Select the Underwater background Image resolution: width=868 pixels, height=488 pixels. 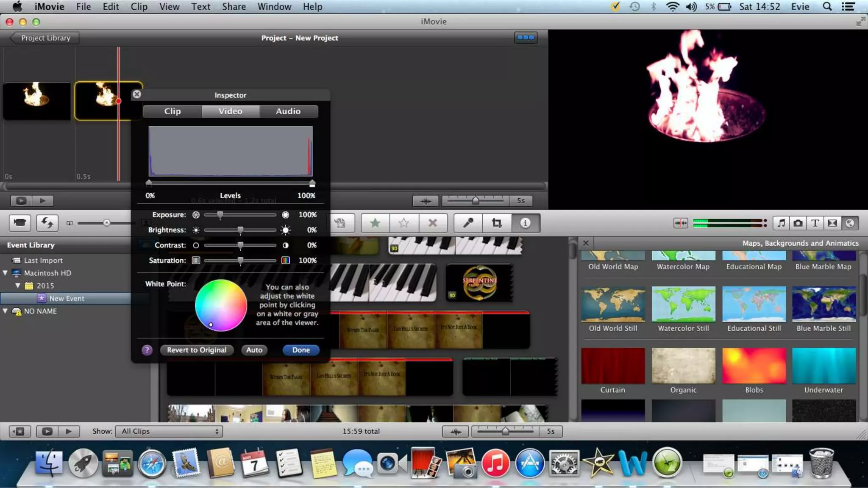[x=824, y=366]
